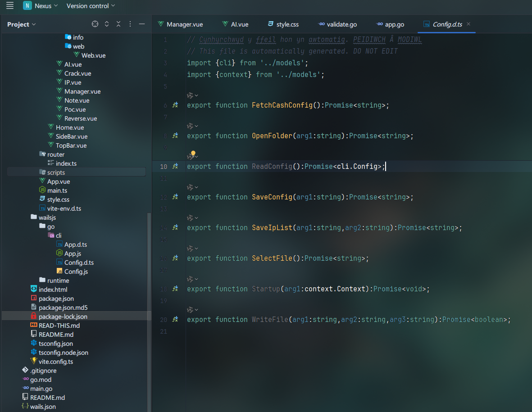This screenshot has width=532, height=412.
Task: Open the AI inlay dropdown above SaveConfig
Action: point(192,187)
